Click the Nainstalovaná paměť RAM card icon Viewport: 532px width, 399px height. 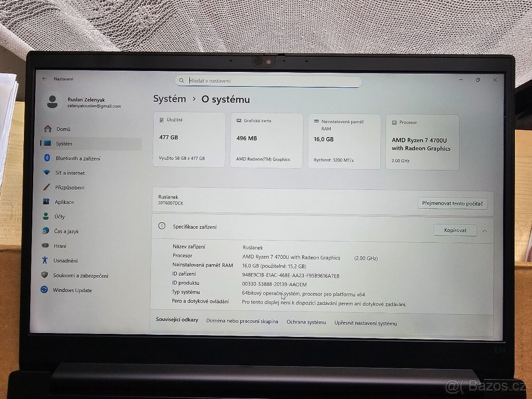[x=317, y=121]
